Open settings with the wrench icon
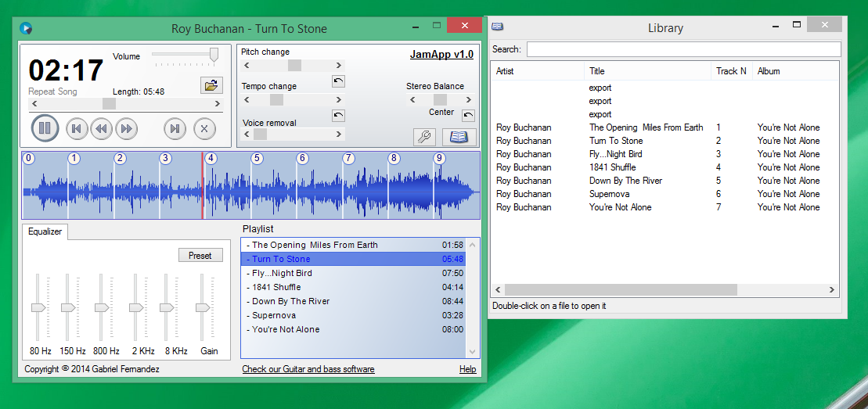The image size is (868, 409). 424,138
